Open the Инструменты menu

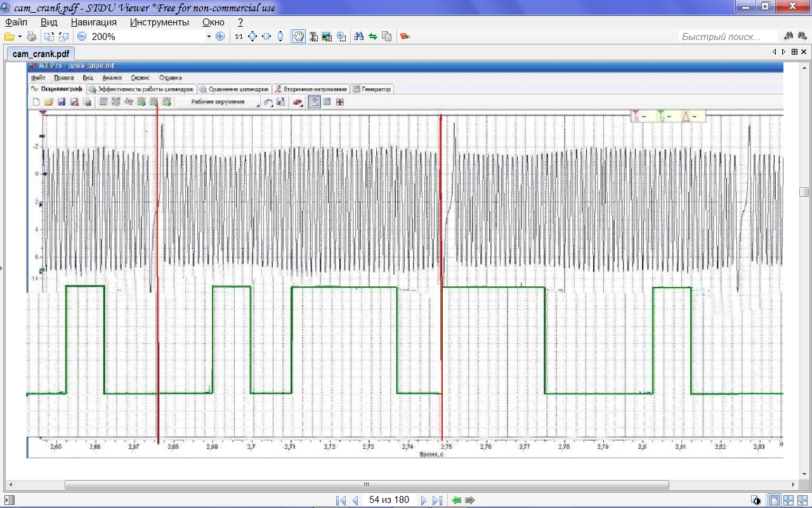pos(159,22)
